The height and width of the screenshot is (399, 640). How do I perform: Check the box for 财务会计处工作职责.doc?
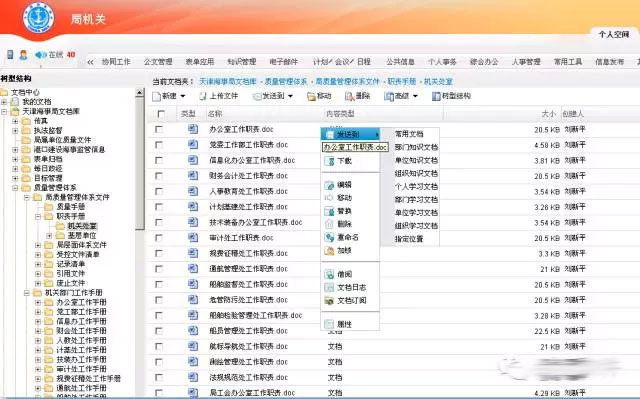pos(159,176)
